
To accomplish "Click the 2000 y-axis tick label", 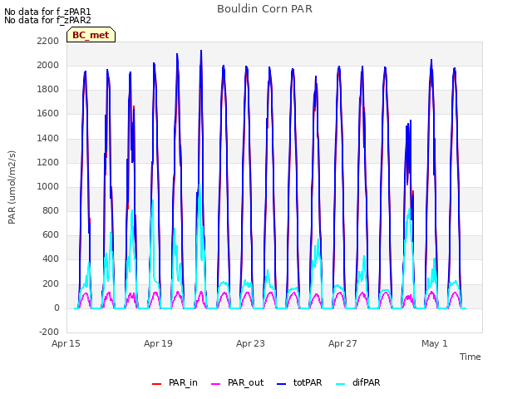I will tap(48, 65).
